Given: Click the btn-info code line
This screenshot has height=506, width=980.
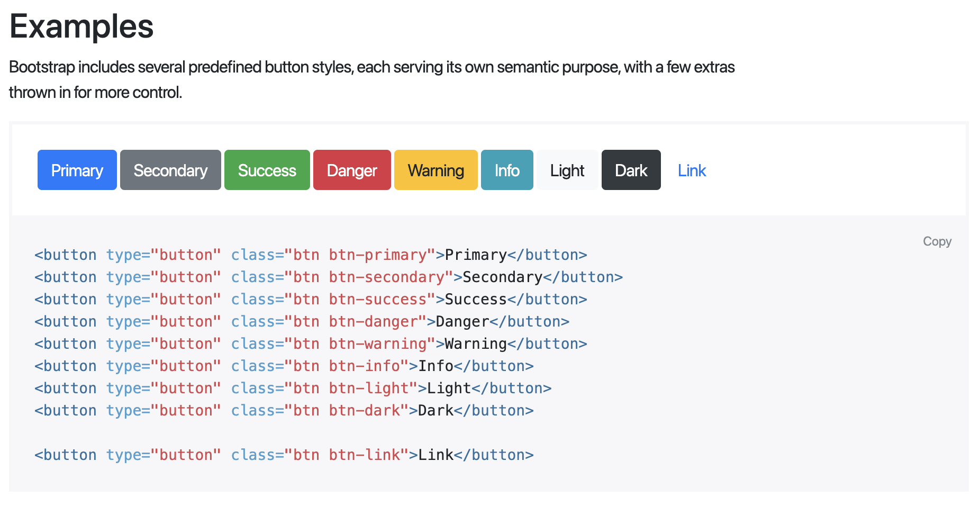Looking at the screenshot, I should pyautogui.click(x=284, y=366).
